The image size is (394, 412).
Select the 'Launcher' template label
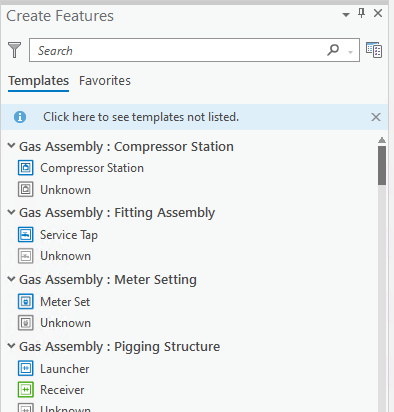click(x=65, y=369)
